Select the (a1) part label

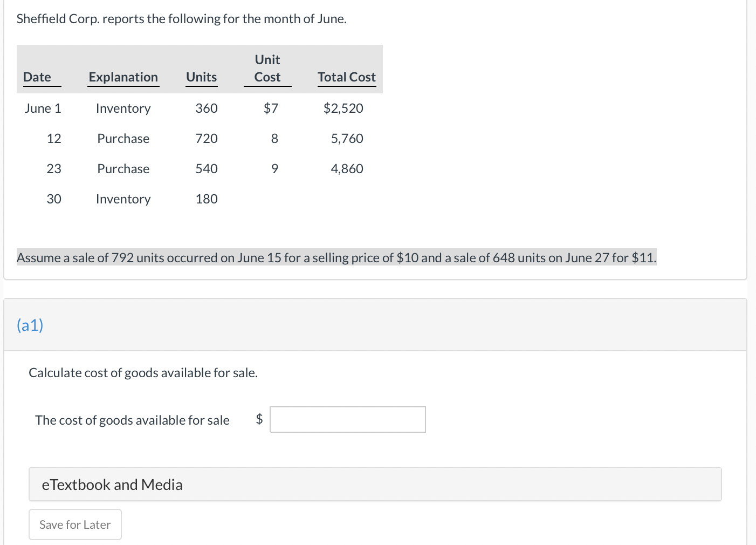click(30, 325)
